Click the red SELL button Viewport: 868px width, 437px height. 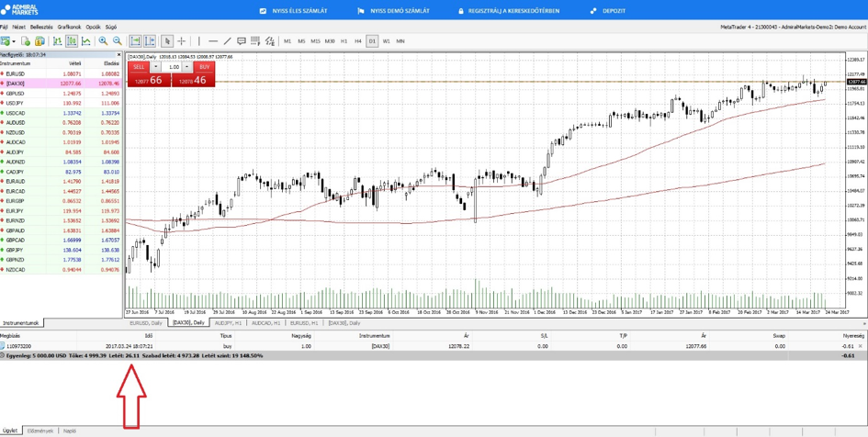[x=139, y=67]
